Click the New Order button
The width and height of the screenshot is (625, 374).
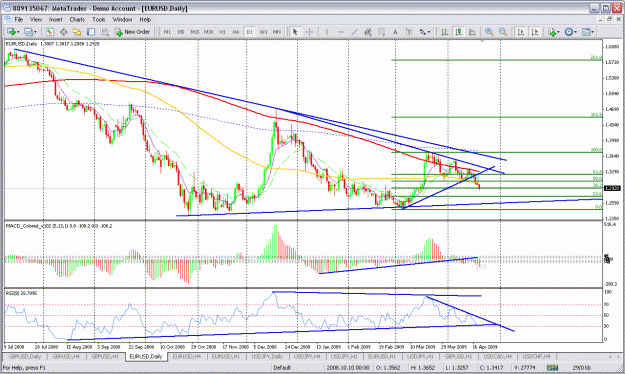click(x=133, y=32)
